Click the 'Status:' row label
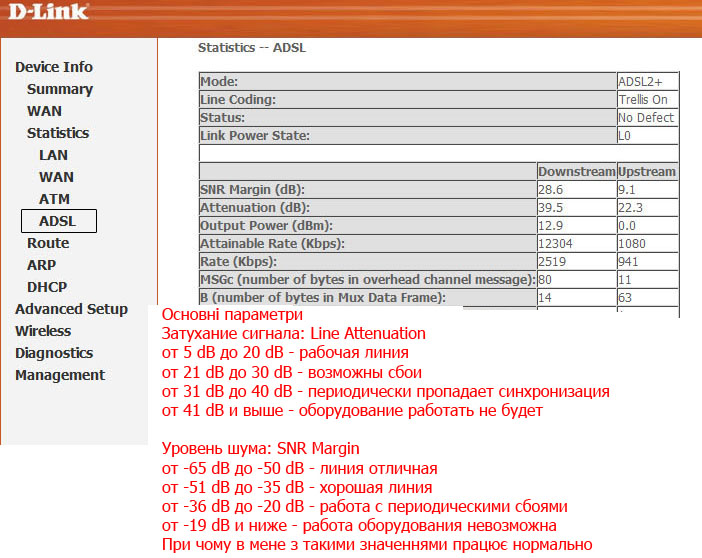 [223, 118]
